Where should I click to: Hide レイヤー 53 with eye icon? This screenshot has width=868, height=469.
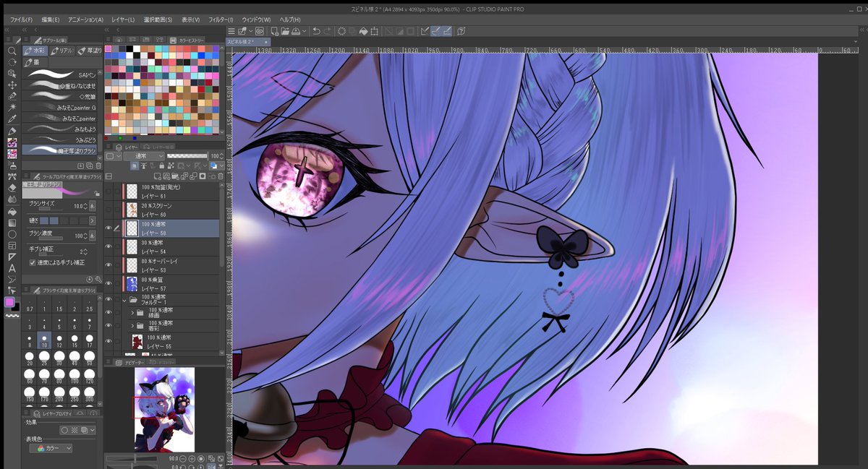click(x=109, y=265)
